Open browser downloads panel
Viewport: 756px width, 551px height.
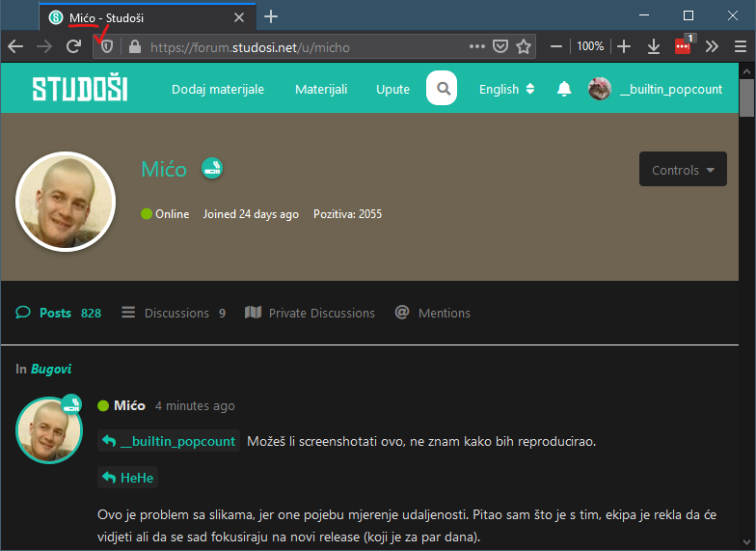pos(654,46)
